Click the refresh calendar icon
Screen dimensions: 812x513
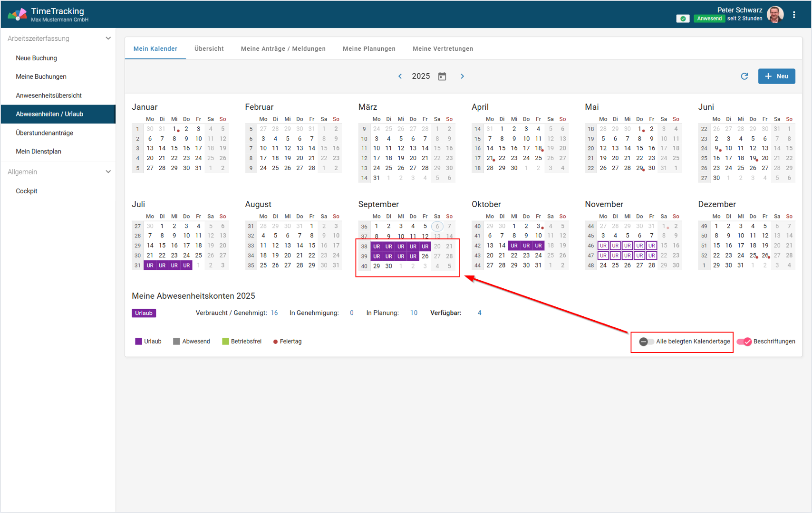click(x=744, y=76)
